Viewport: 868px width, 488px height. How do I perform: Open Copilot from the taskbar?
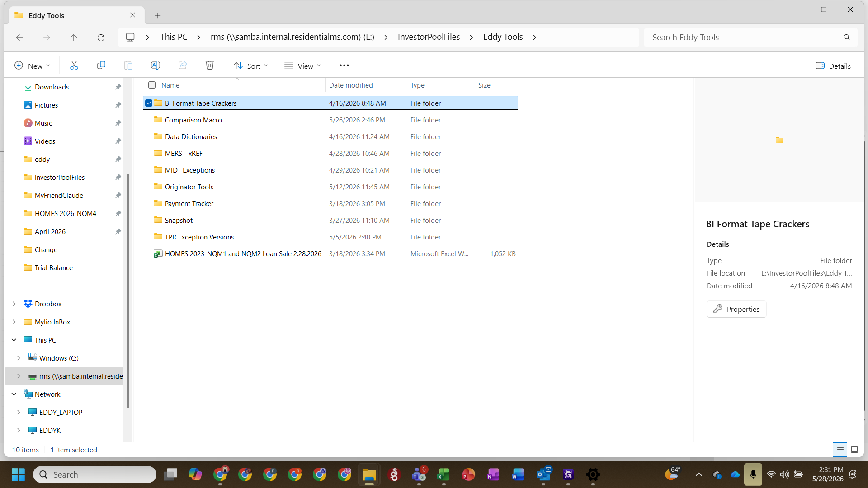click(195, 474)
